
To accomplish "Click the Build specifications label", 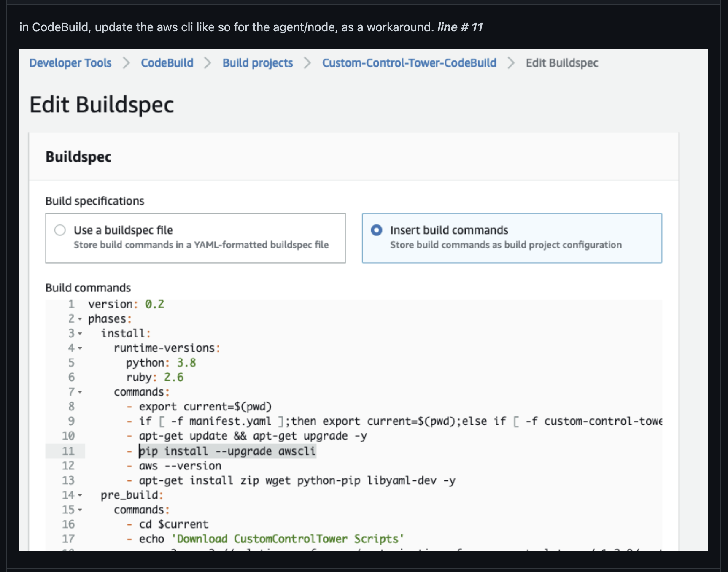I will [x=95, y=201].
